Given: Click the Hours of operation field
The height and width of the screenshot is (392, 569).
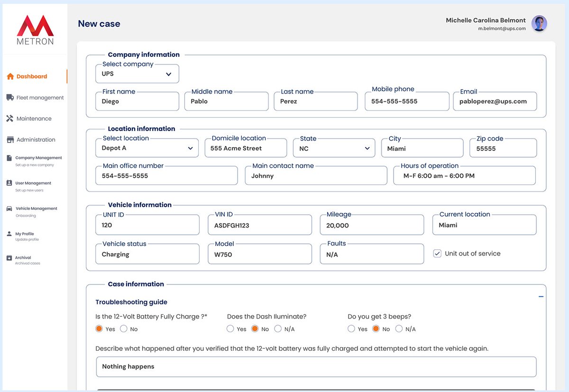Looking at the screenshot, I should 465,175.
